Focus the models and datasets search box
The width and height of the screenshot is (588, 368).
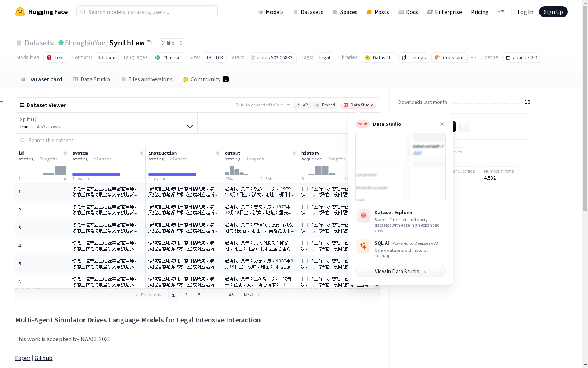coord(147,12)
